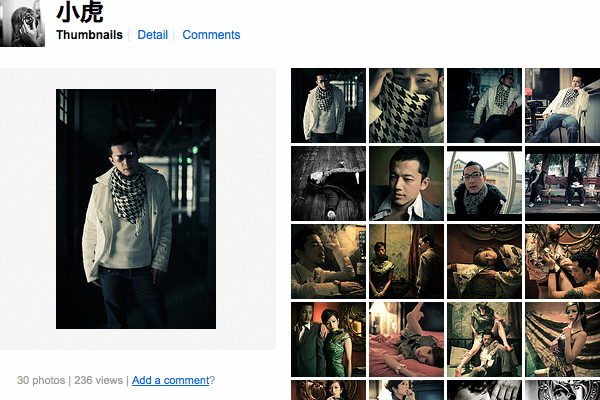Image resolution: width=600 pixels, height=400 pixels.
Task: Open the user avatar photo beside 小虎
Action: [22, 23]
